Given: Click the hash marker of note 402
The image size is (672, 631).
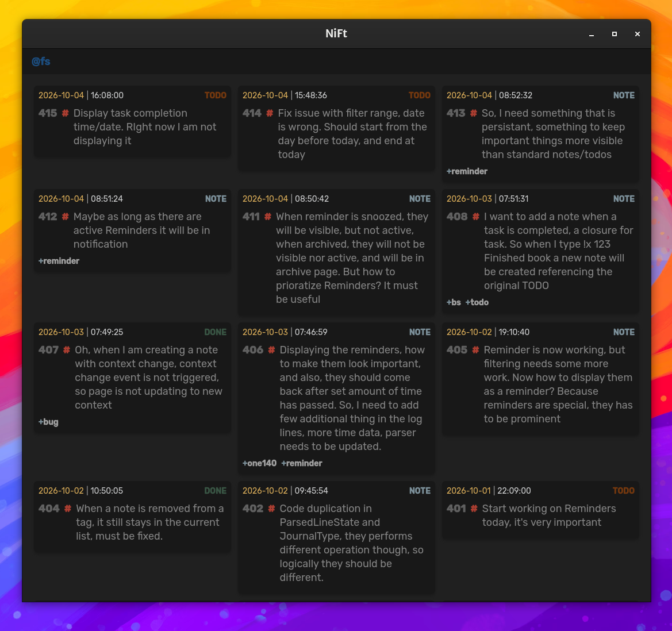Looking at the screenshot, I should point(271,509).
